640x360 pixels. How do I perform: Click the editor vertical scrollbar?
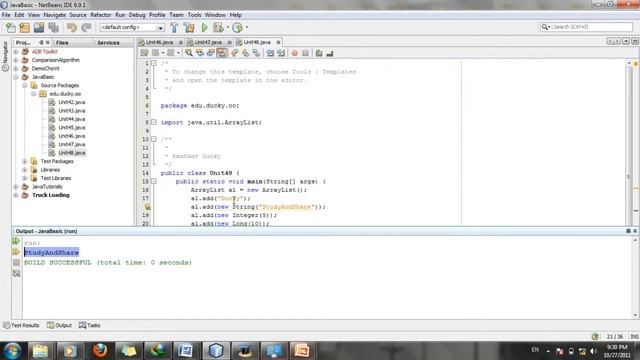629,143
